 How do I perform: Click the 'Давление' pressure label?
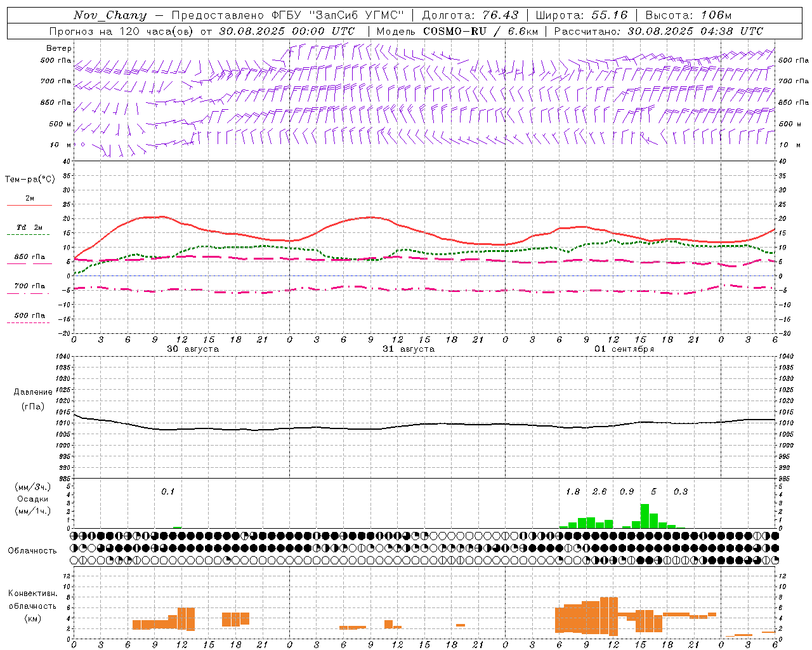(x=33, y=392)
